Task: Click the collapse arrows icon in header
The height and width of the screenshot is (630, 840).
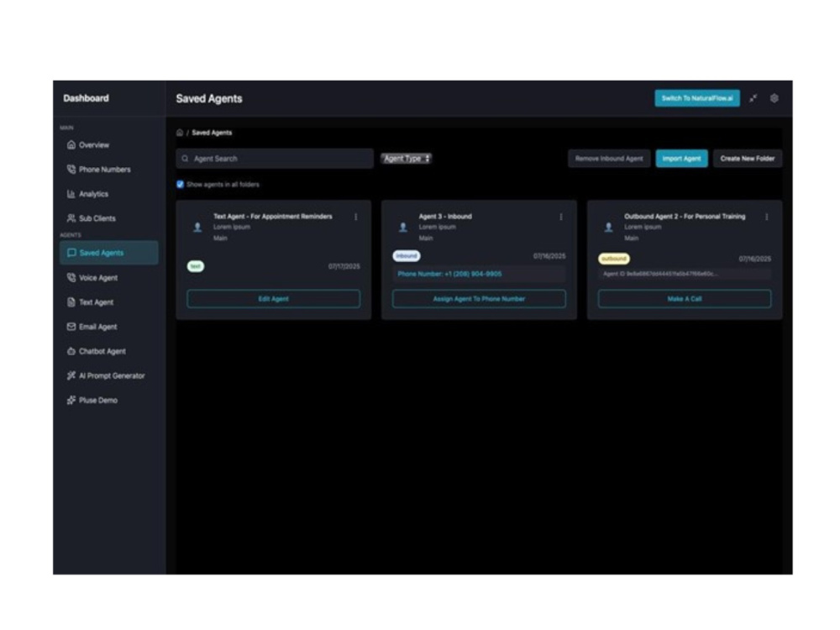Action: click(753, 98)
